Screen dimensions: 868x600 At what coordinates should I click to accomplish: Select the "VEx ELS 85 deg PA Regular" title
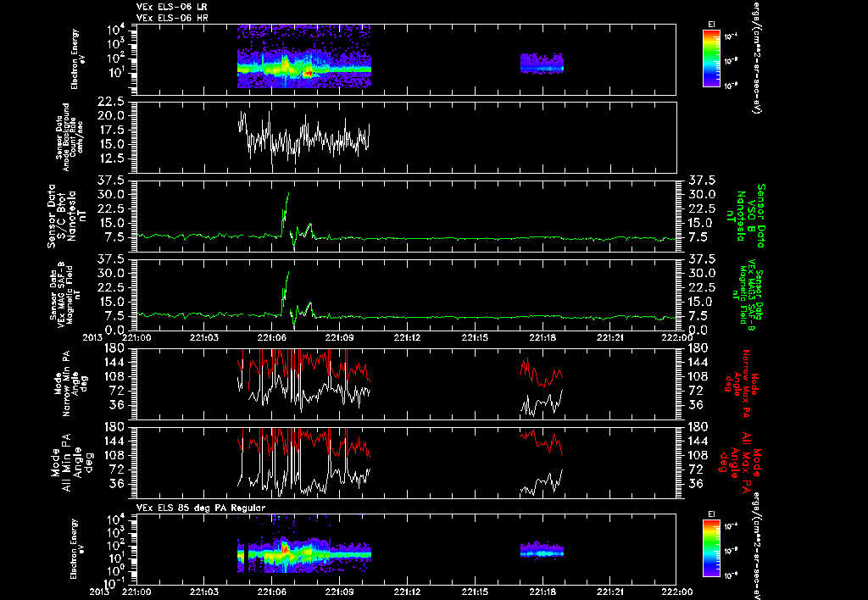(x=201, y=508)
